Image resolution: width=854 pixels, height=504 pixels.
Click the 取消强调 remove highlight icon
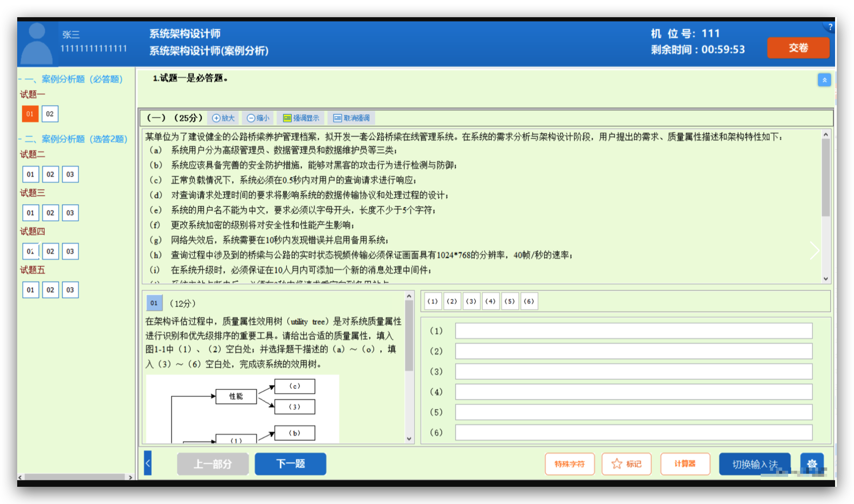click(x=338, y=118)
